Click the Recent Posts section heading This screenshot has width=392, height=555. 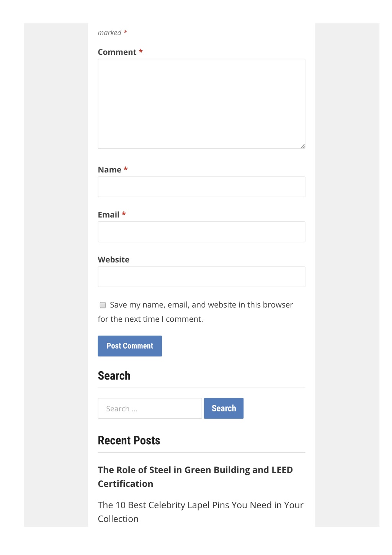click(129, 440)
